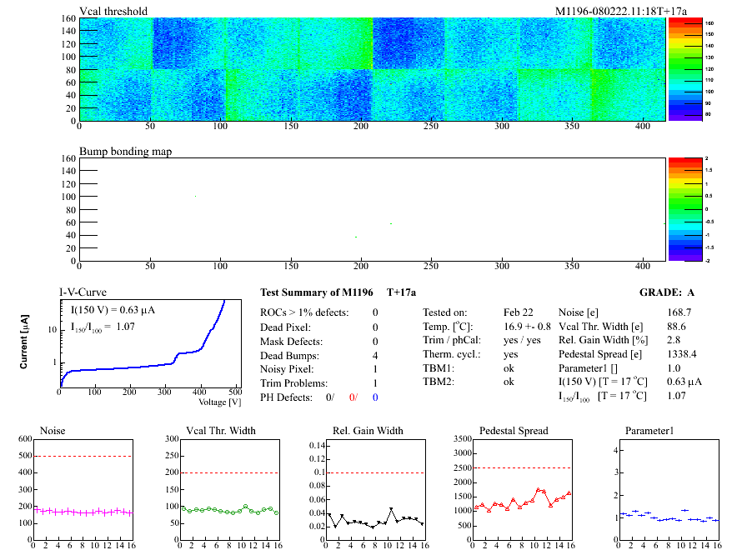Select the "Bump bonding map" title
The height and width of the screenshot is (560, 747).
pyautogui.click(x=125, y=152)
